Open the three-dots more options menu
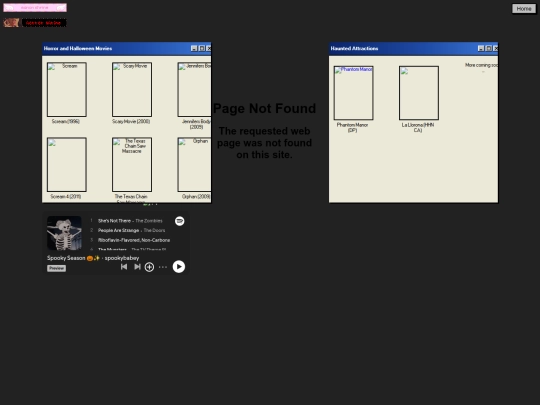 [x=163, y=267]
